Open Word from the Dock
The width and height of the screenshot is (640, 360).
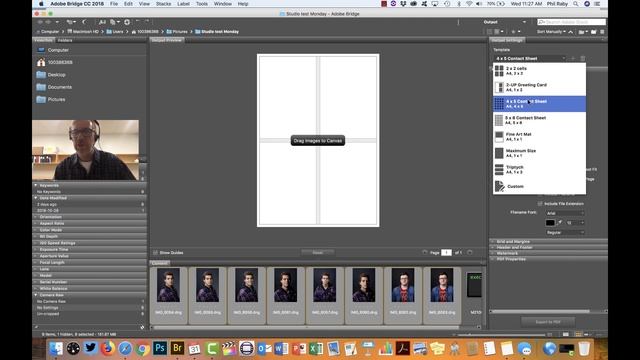click(x=282, y=349)
